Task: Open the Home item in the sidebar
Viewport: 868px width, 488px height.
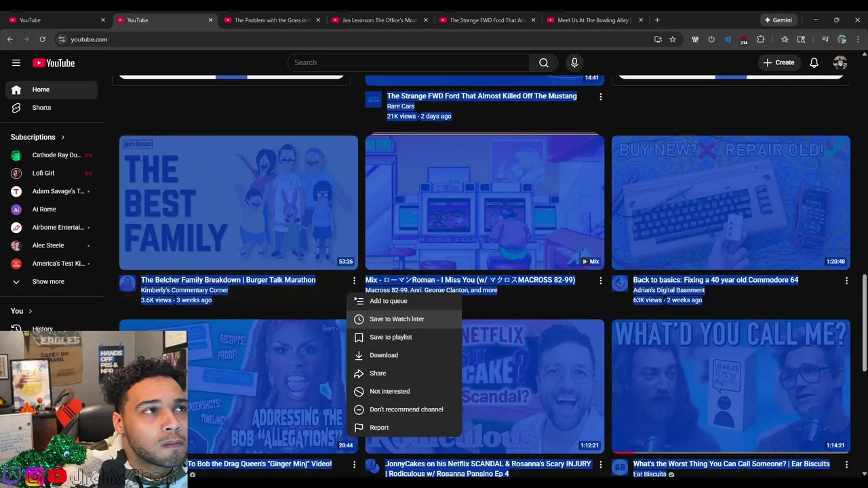Action: [52, 89]
